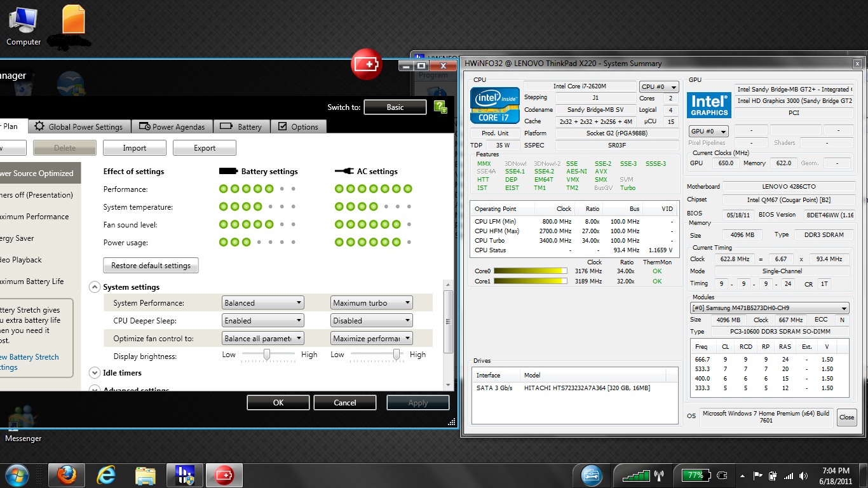
Task: Click the AC plug icon beside AC settings
Action: point(344,171)
